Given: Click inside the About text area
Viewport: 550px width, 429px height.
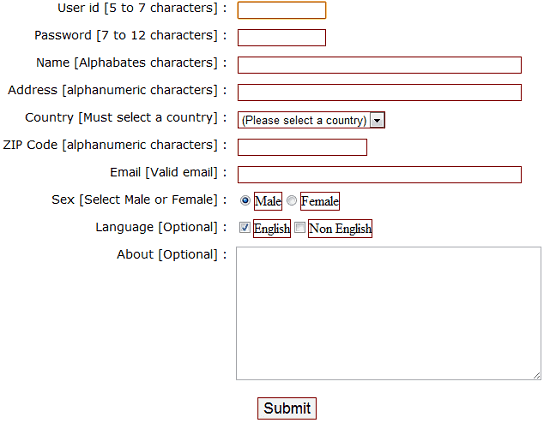Looking at the screenshot, I should [389, 313].
